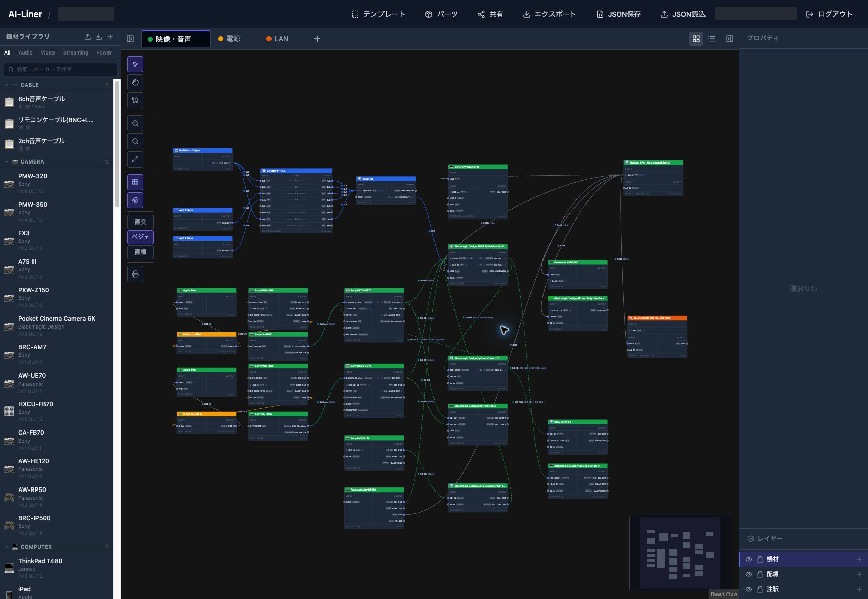The image size is (868, 599).
Task: Select Pocket Cinema Camera 6K item
Action: [57, 325]
